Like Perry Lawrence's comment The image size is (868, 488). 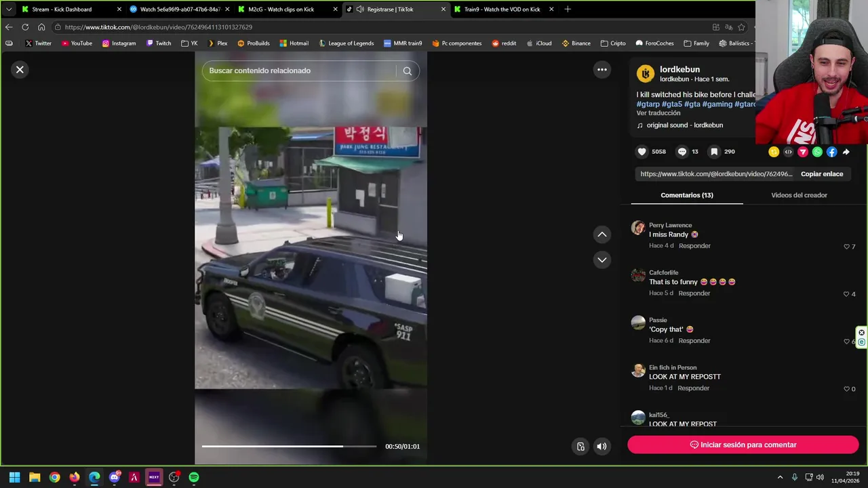pos(846,247)
